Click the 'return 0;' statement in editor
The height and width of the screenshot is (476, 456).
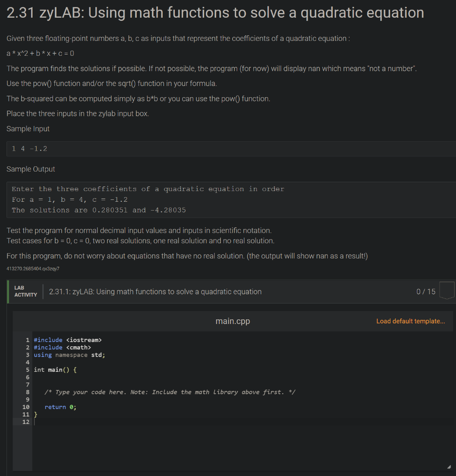pyautogui.click(x=60, y=407)
